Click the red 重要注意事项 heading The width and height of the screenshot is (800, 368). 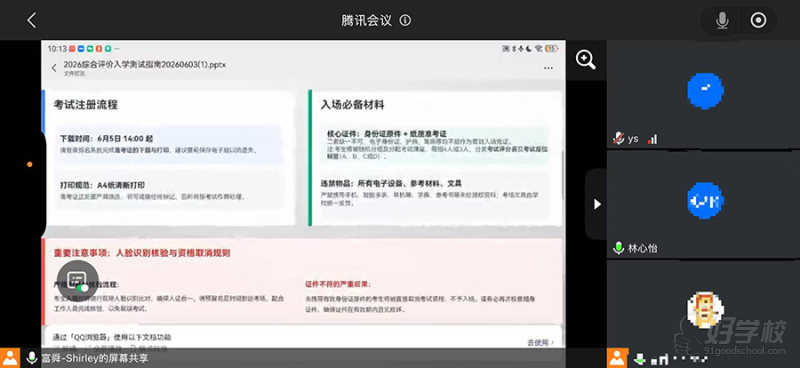(x=142, y=253)
